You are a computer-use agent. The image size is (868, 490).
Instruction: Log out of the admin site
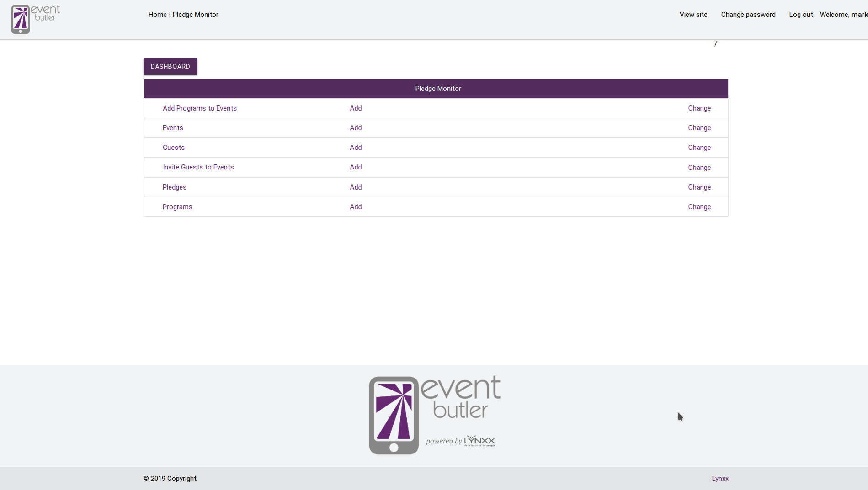coord(801,14)
